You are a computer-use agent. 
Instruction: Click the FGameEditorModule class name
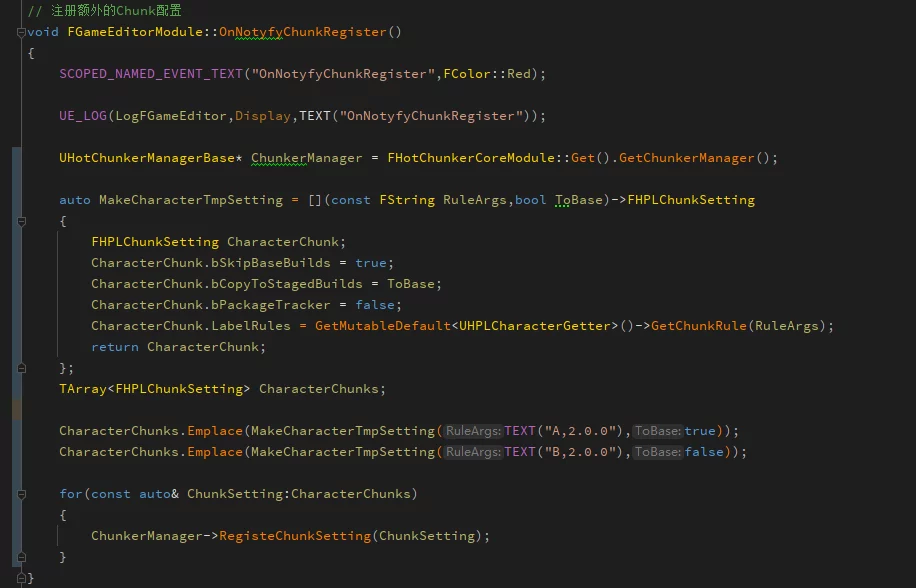click(135, 32)
